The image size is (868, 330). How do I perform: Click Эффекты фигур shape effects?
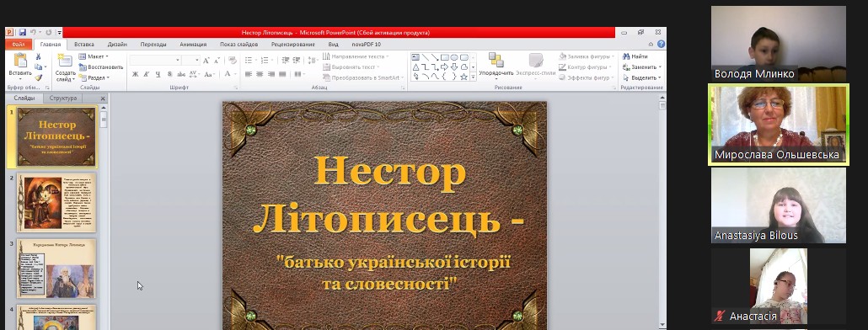pyautogui.click(x=587, y=77)
